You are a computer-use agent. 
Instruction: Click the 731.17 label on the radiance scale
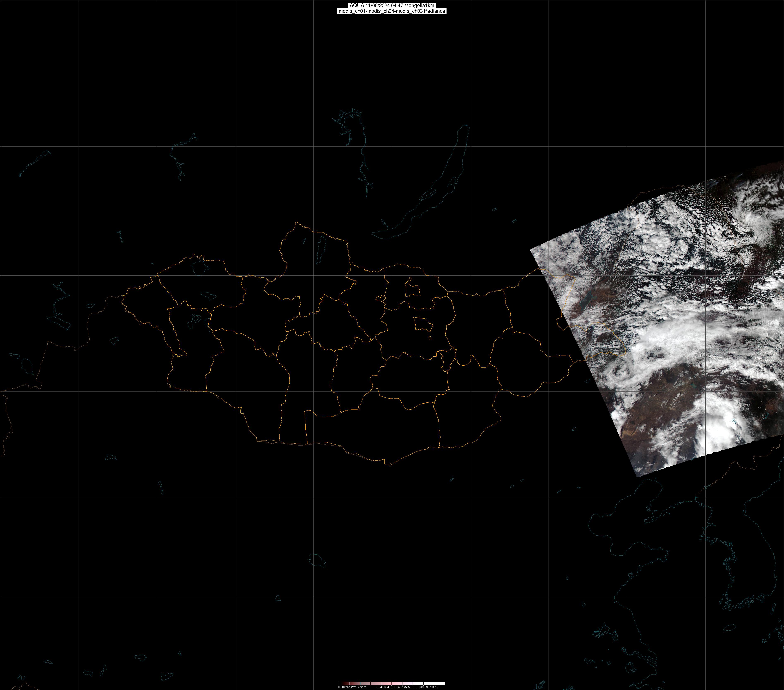[434, 687]
